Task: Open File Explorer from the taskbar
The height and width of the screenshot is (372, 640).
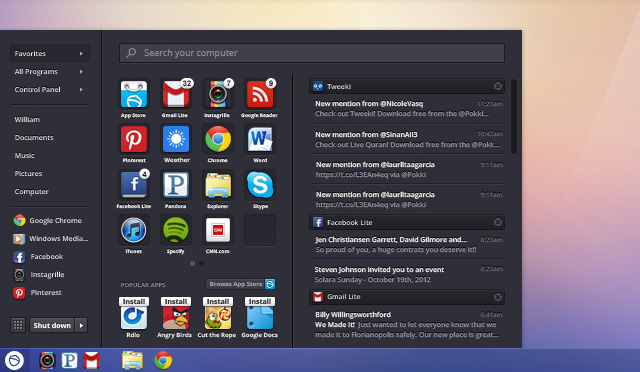Action: tap(132, 361)
